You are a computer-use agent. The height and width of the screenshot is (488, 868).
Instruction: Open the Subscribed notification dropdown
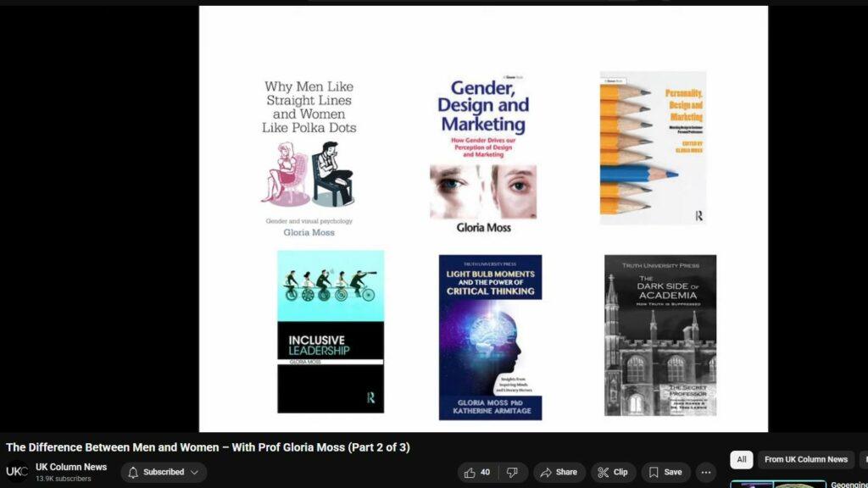pos(164,472)
